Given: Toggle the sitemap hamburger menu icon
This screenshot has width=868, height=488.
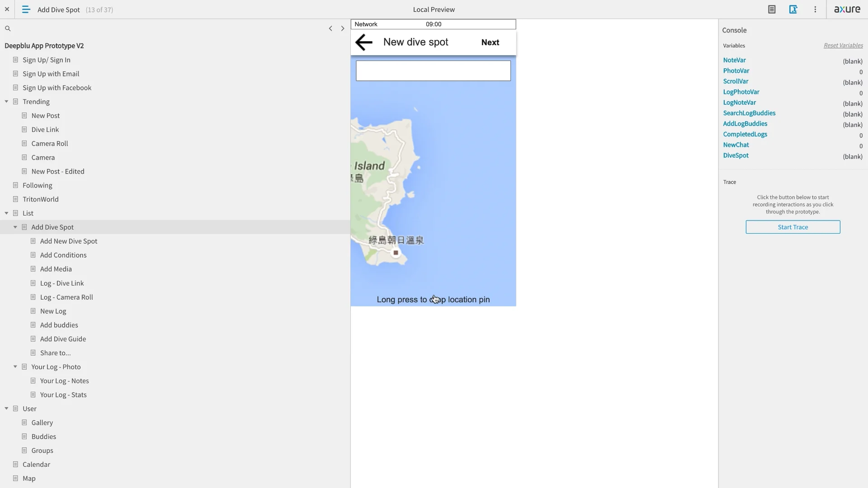Looking at the screenshot, I should (x=26, y=9).
